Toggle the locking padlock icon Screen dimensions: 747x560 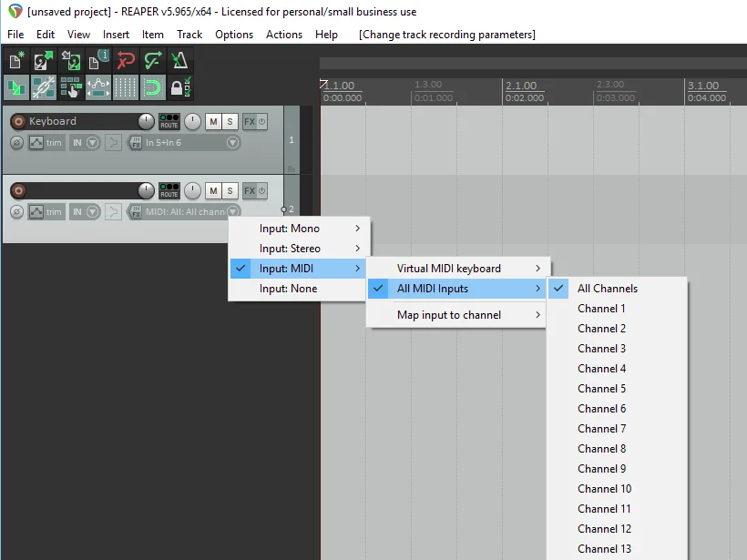179,87
